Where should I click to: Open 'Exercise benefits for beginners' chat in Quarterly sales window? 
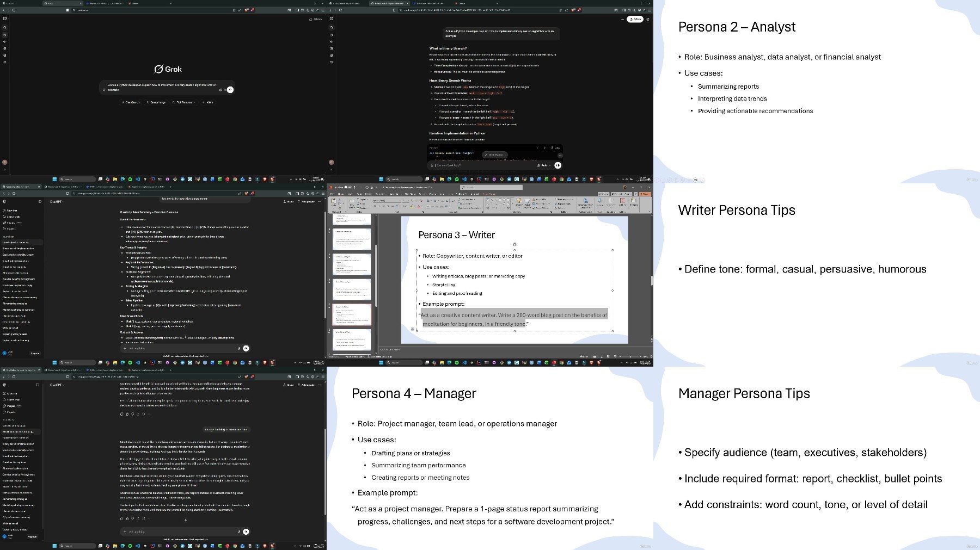click(19, 279)
